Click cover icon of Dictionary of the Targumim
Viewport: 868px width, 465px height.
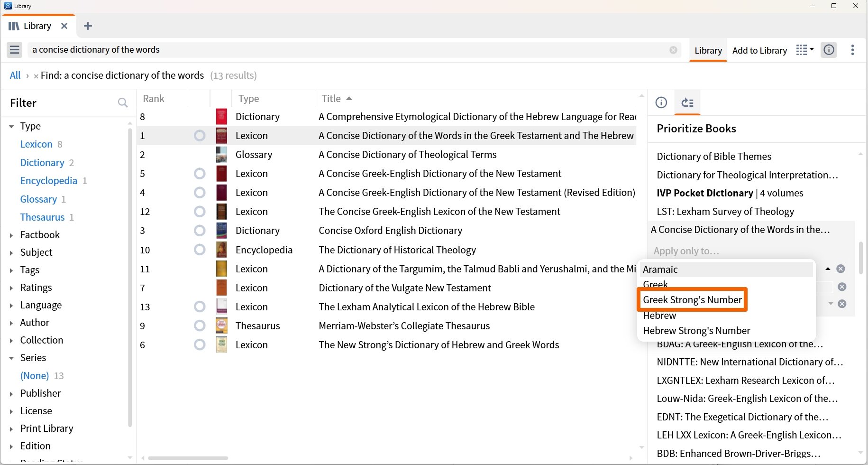[x=221, y=269]
